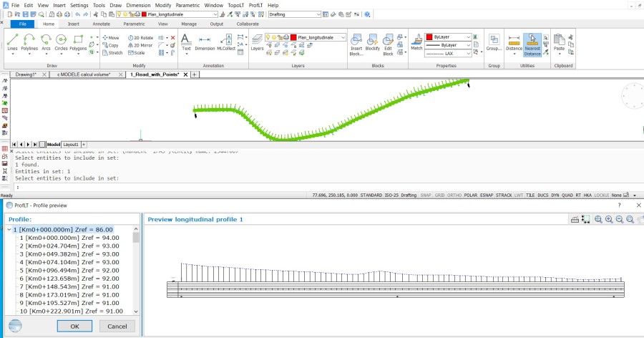Toggle GRID display in status bar
The image size is (644, 338).
tap(439, 195)
